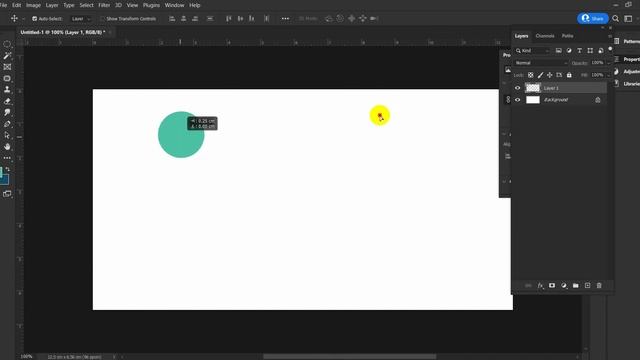This screenshot has height=360, width=640.
Task: Align vertical centers in options bar
Action: click(x=240, y=18)
